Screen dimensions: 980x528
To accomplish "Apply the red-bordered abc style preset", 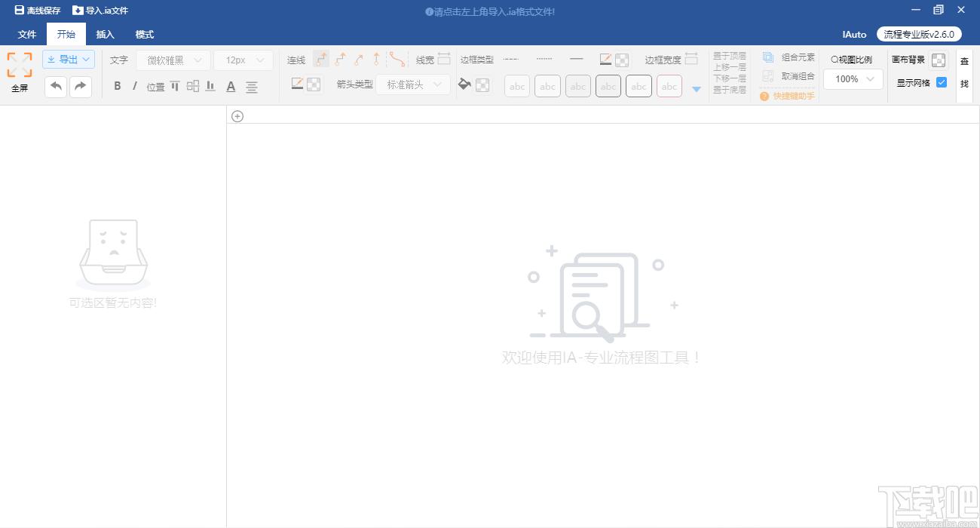I will pos(669,86).
